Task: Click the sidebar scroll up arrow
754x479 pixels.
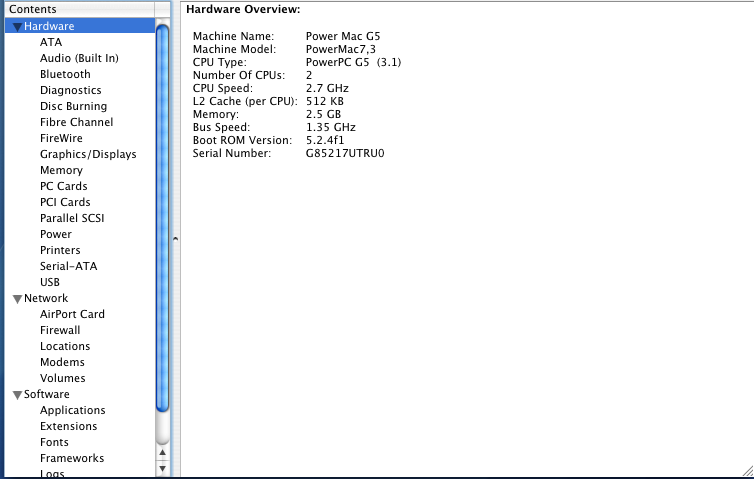Action: 163,452
